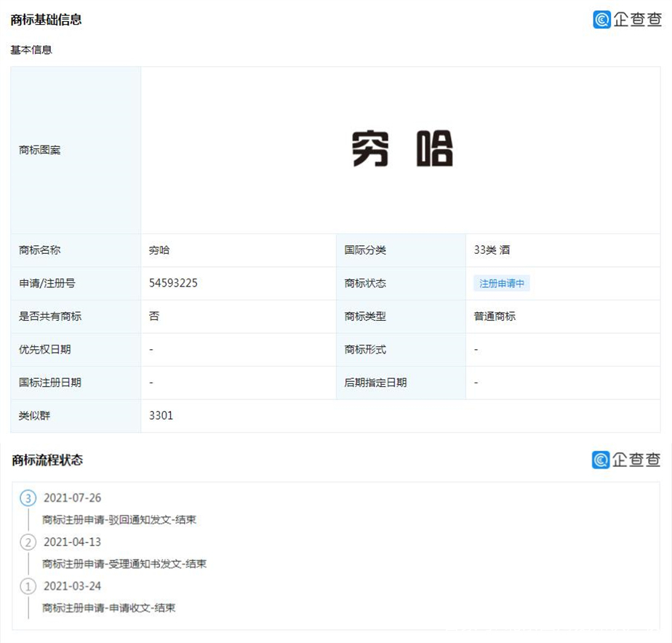This screenshot has height=643, width=672.
Task: Click the 国际分类 value 33类 酒
Action: pos(492,249)
